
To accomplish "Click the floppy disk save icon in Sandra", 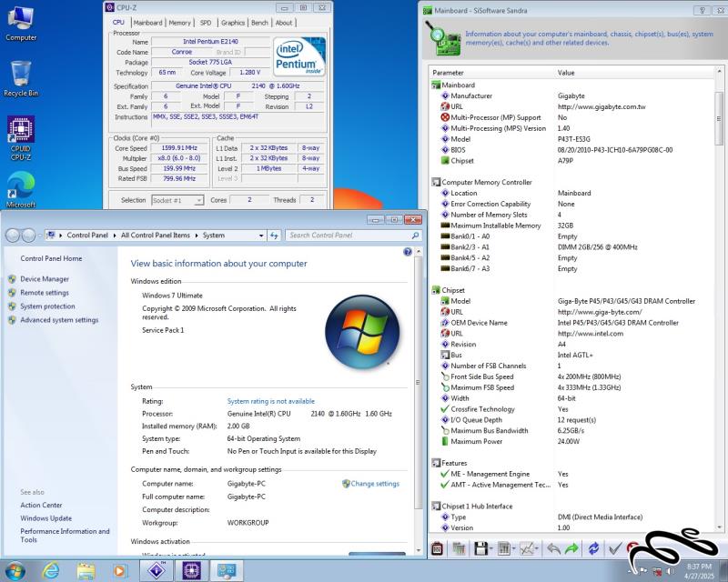I will 480,548.
